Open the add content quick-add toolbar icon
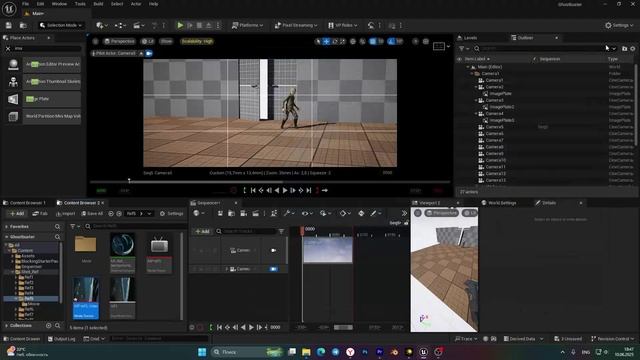The width and height of the screenshot is (640, 360). (x=101, y=25)
